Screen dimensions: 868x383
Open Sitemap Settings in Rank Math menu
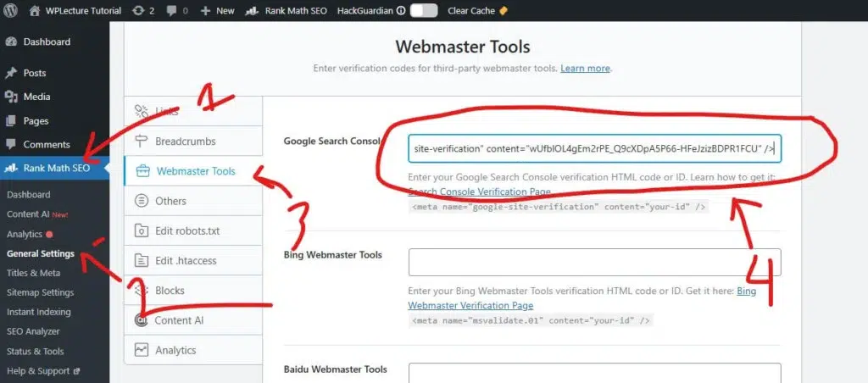[40, 292]
